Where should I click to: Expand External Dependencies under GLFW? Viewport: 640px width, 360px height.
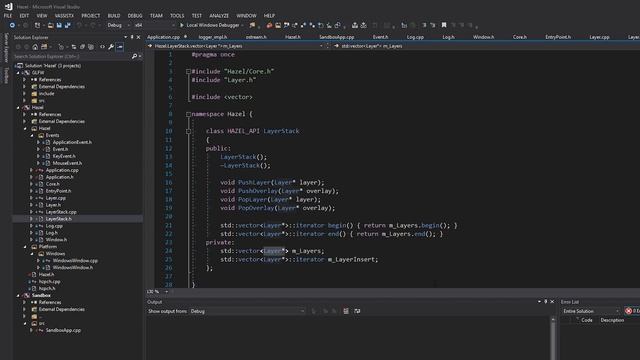(25, 87)
